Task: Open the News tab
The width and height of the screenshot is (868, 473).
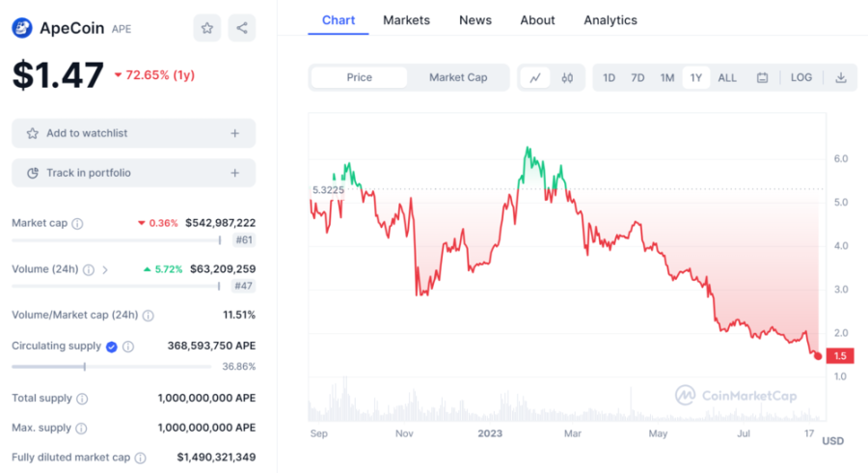Action: [x=475, y=20]
